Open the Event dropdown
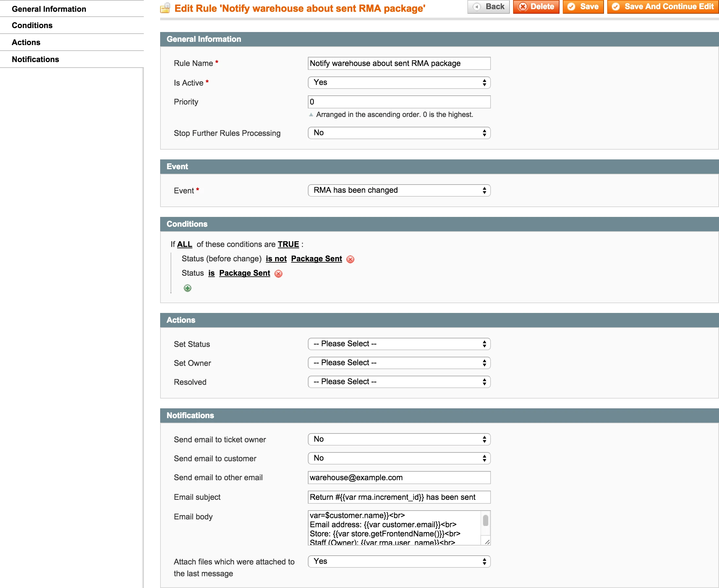This screenshot has height=588, width=719. tap(399, 190)
